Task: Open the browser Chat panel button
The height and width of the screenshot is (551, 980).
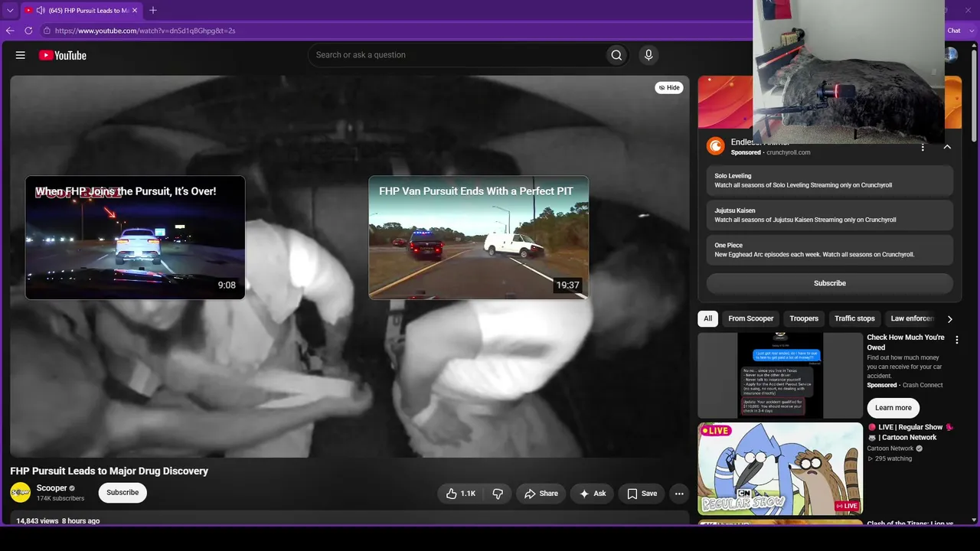Action: click(954, 31)
